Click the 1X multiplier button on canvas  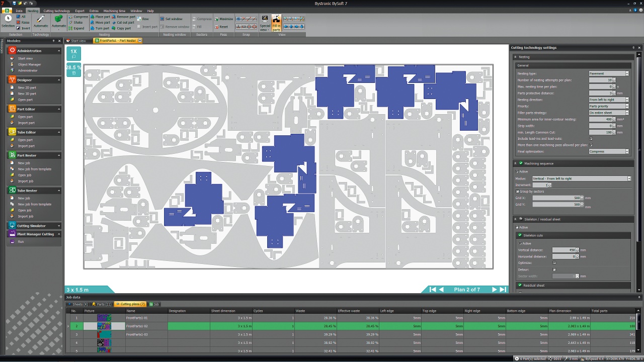pos(73,53)
